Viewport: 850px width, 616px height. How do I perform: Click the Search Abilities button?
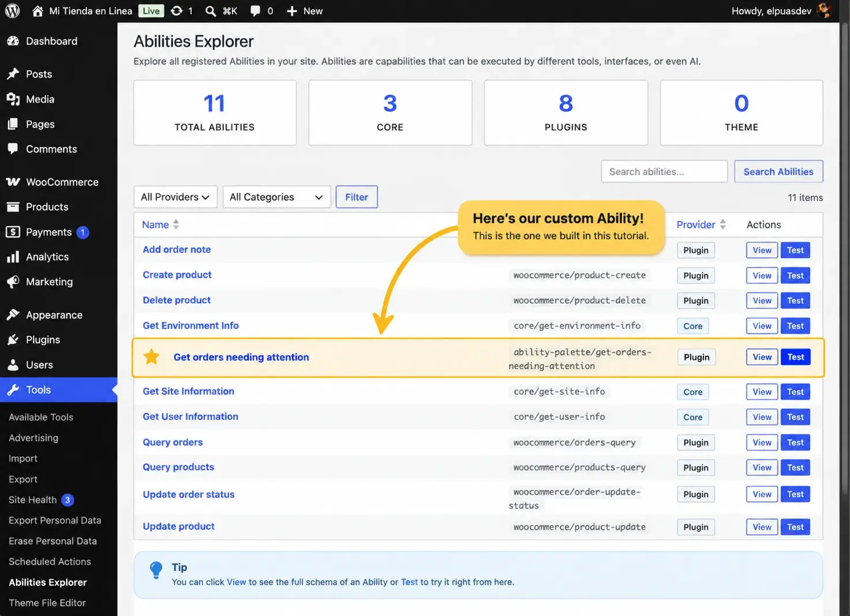[778, 172]
